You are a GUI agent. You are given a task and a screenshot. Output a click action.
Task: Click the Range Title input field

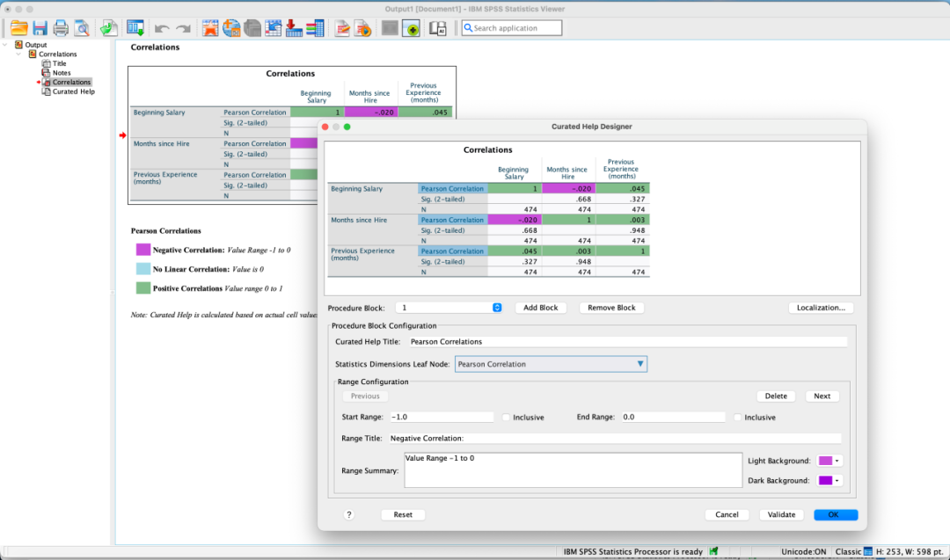[x=614, y=439]
